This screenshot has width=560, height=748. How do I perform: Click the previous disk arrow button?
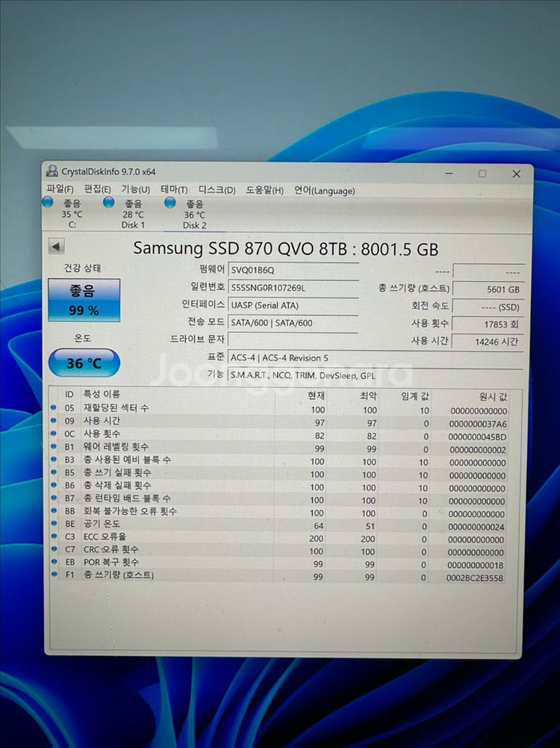tap(56, 247)
